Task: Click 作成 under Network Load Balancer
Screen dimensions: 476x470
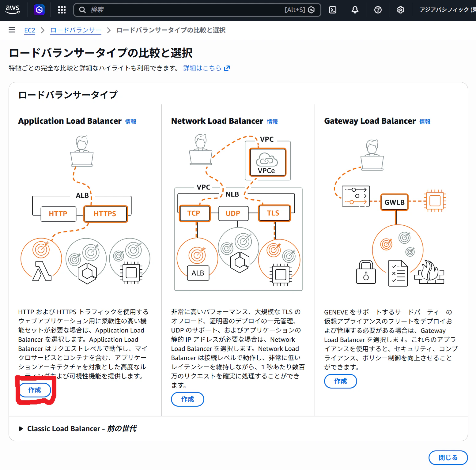Action: click(187, 399)
